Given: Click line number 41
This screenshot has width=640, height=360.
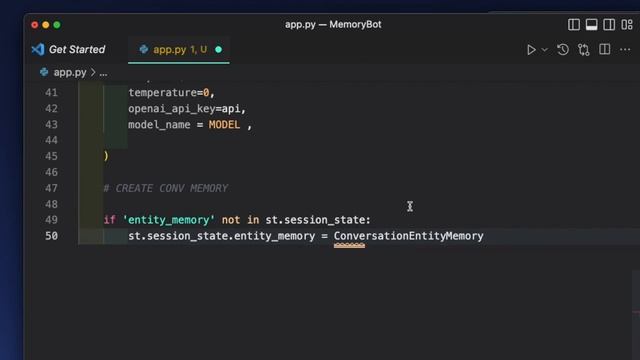Looking at the screenshot, I should tap(51, 93).
